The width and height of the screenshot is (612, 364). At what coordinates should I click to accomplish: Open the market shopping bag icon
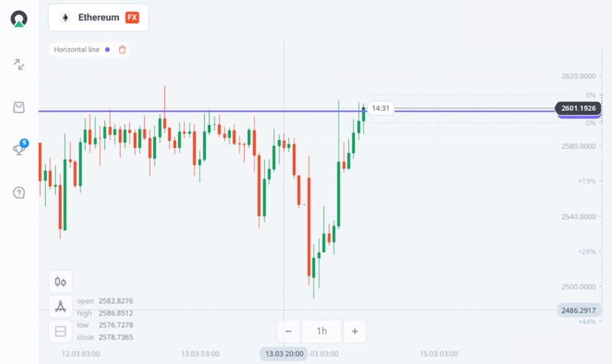click(19, 107)
